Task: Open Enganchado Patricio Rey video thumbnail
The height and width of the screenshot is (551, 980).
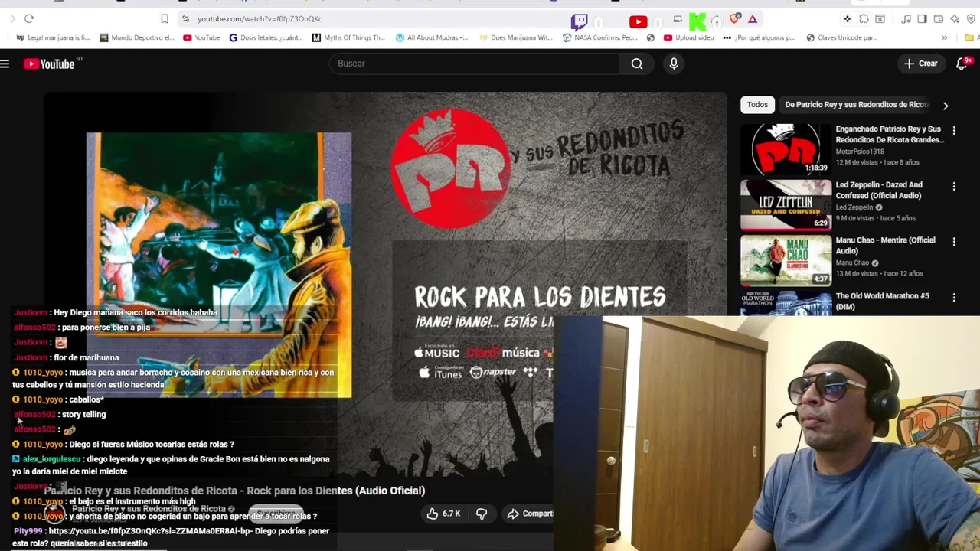Action: point(786,149)
